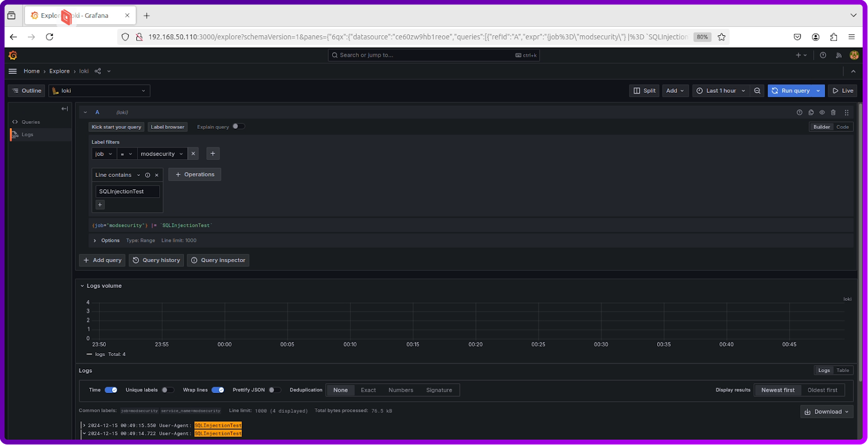Select Newest first display order
The width and height of the screenshot is (868, 445).
click(778, 390)
